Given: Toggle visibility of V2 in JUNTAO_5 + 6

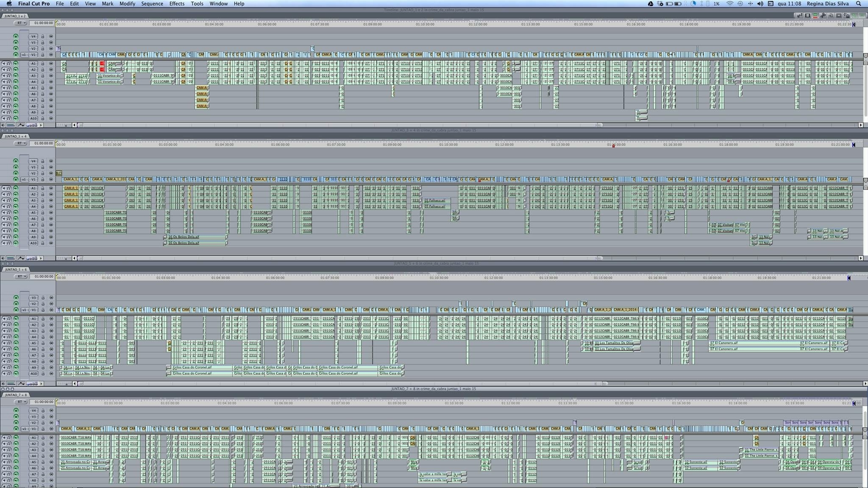Looking at the screenshot, I should click(16, 304).
